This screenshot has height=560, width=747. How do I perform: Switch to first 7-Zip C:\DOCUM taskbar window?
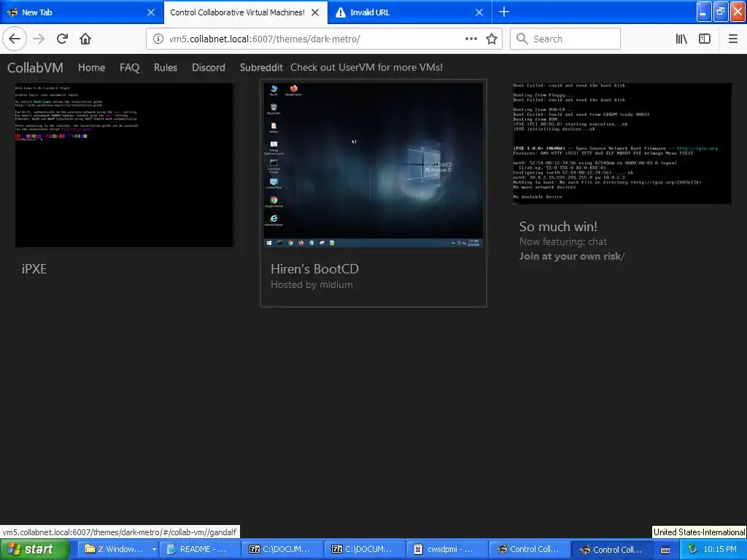click(282, 549)
